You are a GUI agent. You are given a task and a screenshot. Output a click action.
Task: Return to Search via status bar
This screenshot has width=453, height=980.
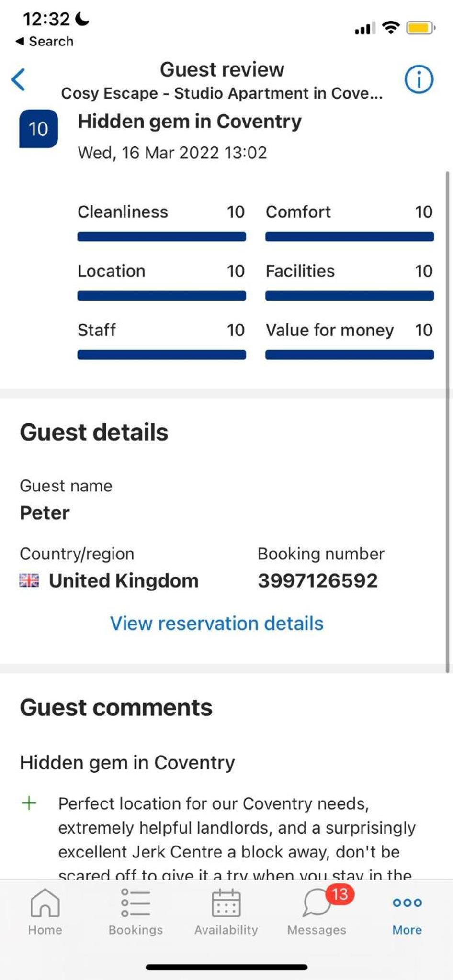[x=45, y=41]
